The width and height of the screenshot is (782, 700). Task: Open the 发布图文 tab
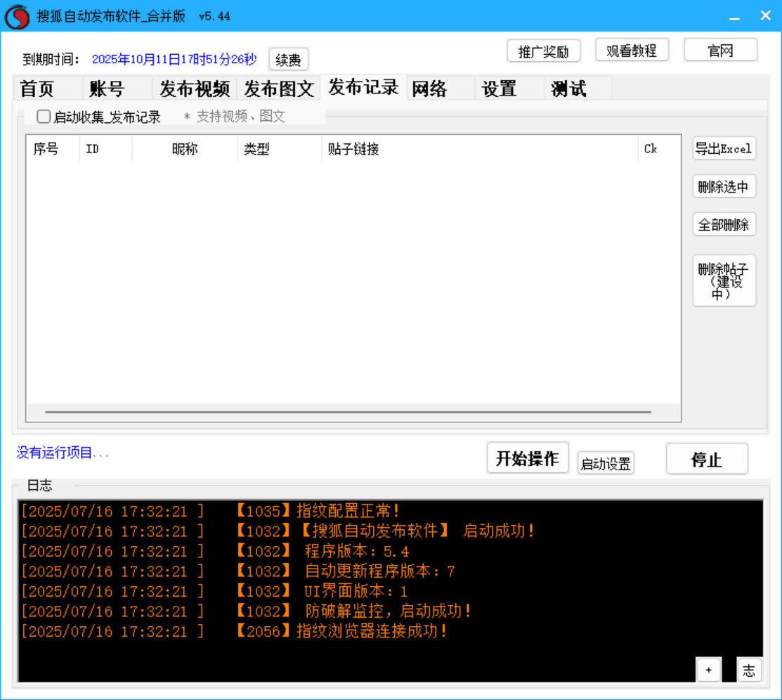click(279, 89)
